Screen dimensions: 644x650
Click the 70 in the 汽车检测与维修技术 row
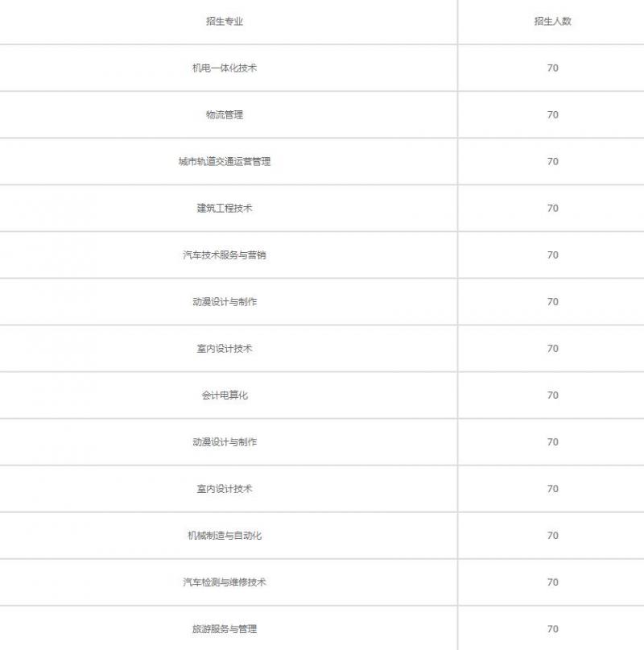(552, 582)
